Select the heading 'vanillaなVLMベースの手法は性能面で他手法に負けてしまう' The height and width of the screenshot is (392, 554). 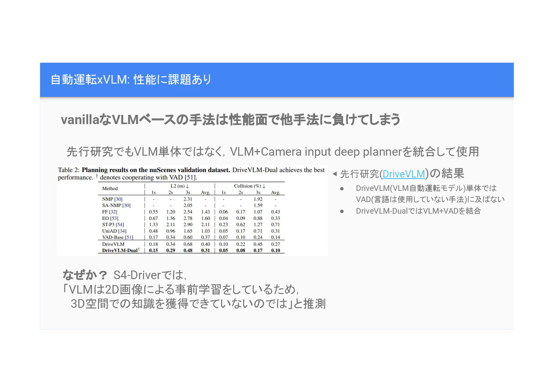pos(231,119)
